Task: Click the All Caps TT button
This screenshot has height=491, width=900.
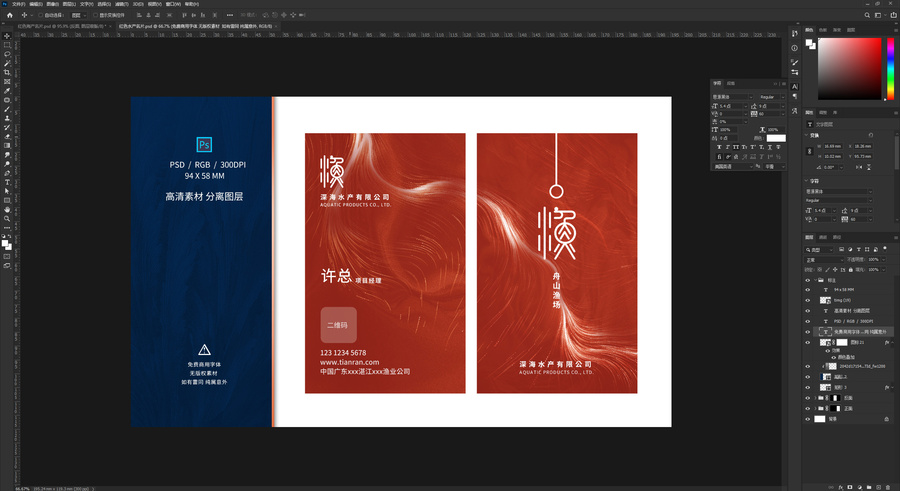Action: [x=736, y=147]
